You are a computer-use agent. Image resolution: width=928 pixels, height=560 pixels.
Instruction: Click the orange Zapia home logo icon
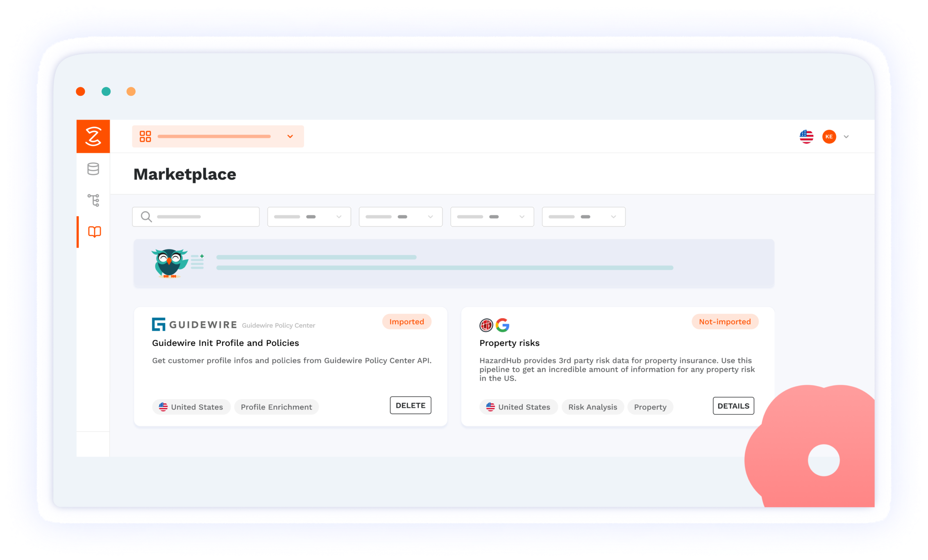[x=93, y=137]
